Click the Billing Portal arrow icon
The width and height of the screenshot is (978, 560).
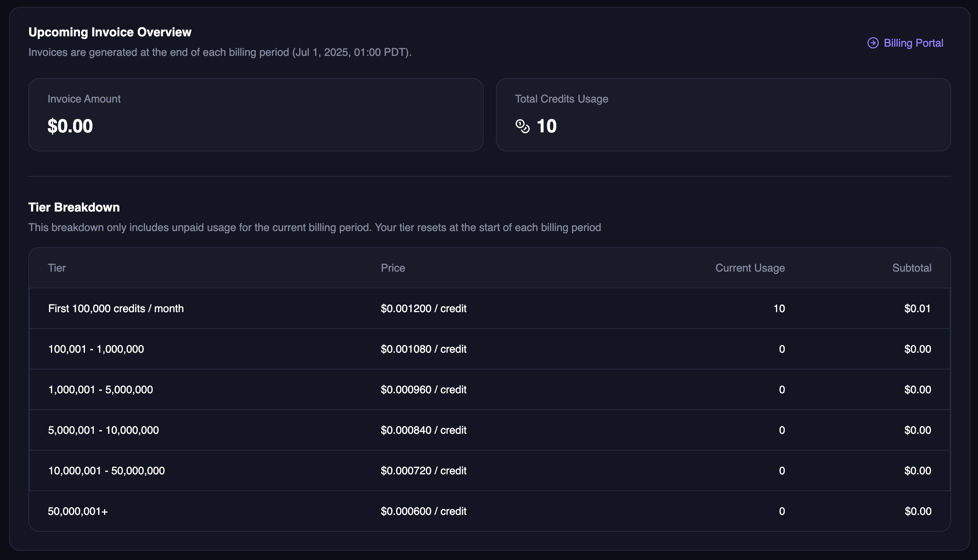click(872, 43)
